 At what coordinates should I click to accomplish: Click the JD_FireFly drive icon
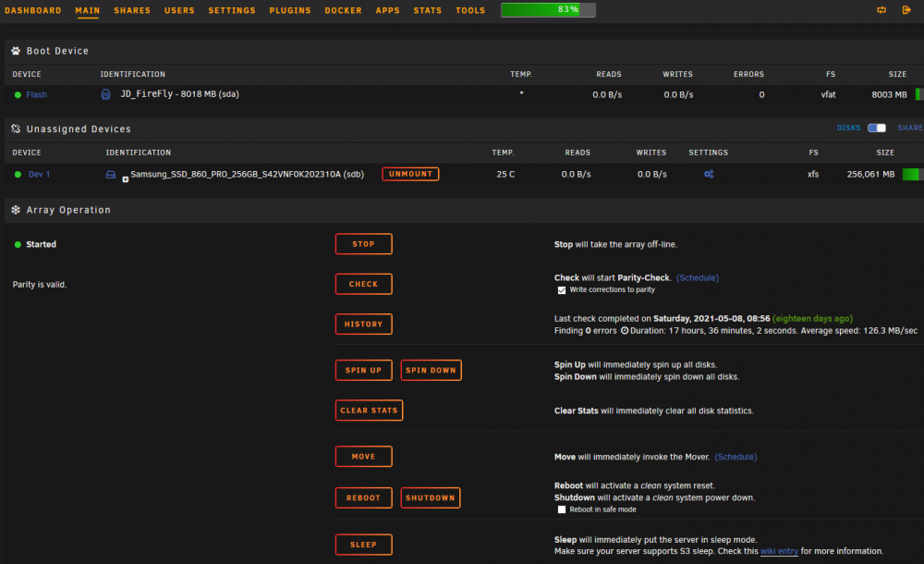pos(105,94)
